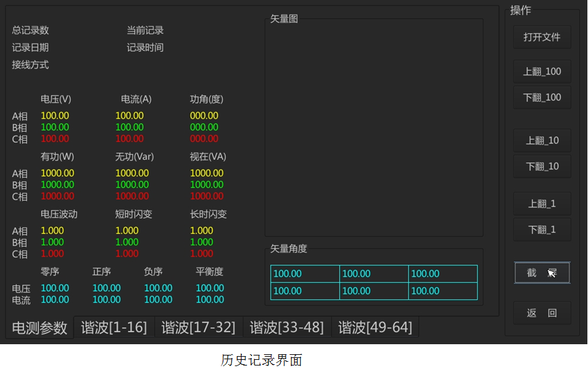Switch to the 电测参数 tab
The image size is (588, 373).
click(x=39, y=328)
